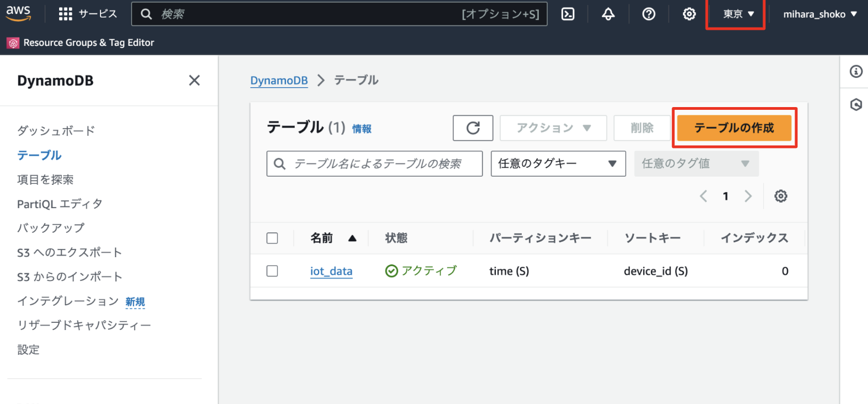Open console settings gear in top bar
868x404 pixels.
tap(689, 14)
